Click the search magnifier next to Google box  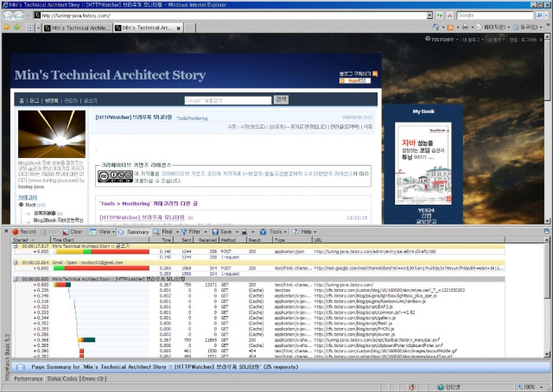[539, 16]
